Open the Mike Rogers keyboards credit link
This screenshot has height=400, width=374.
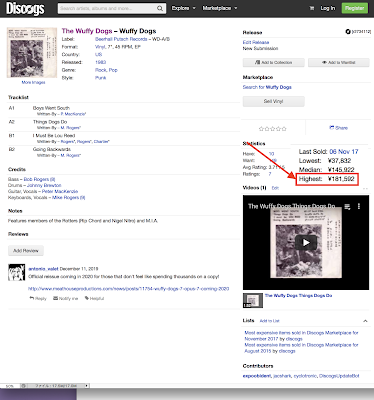(x=68, y=198)
